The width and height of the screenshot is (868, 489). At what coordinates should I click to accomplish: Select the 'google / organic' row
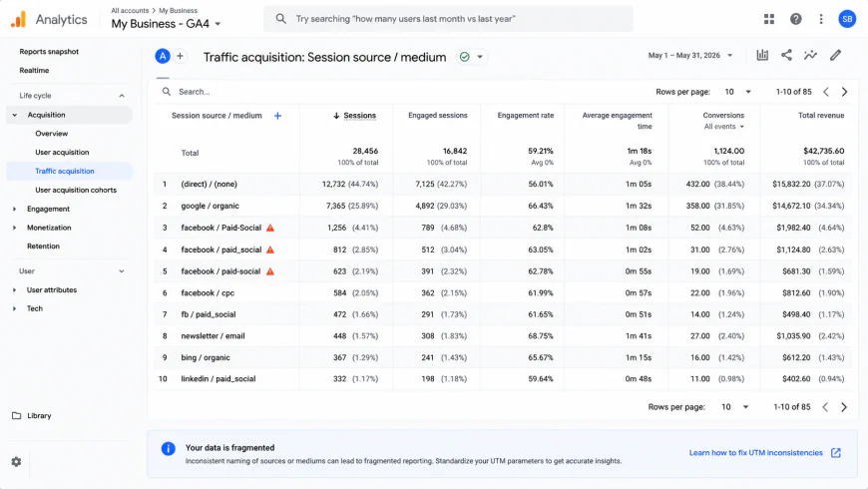[503, 206]
